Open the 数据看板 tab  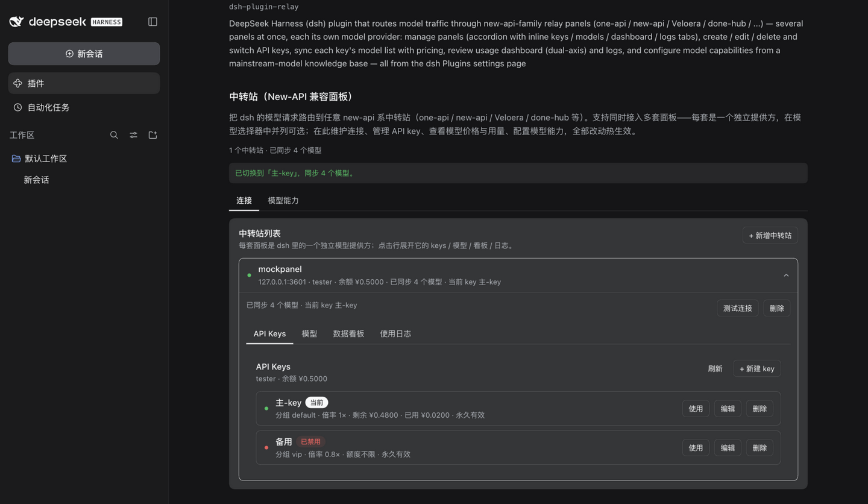(348, 333)
